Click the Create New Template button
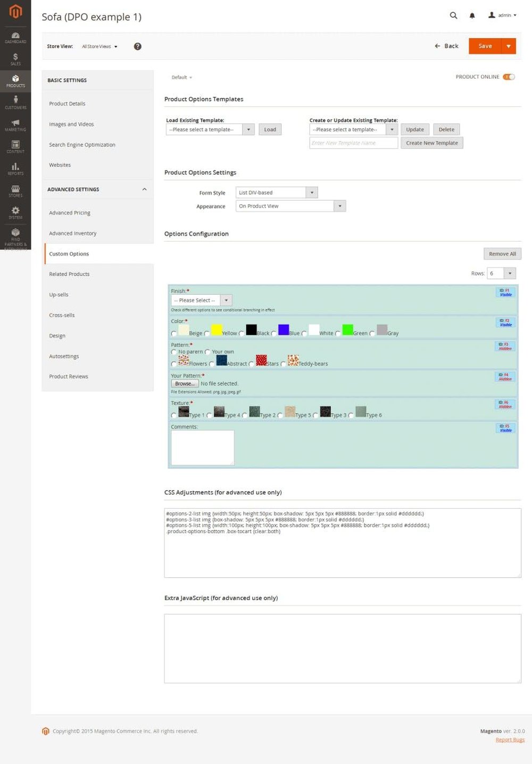The width and height of the screenshot is (532, 764). [x=432, y=143]
